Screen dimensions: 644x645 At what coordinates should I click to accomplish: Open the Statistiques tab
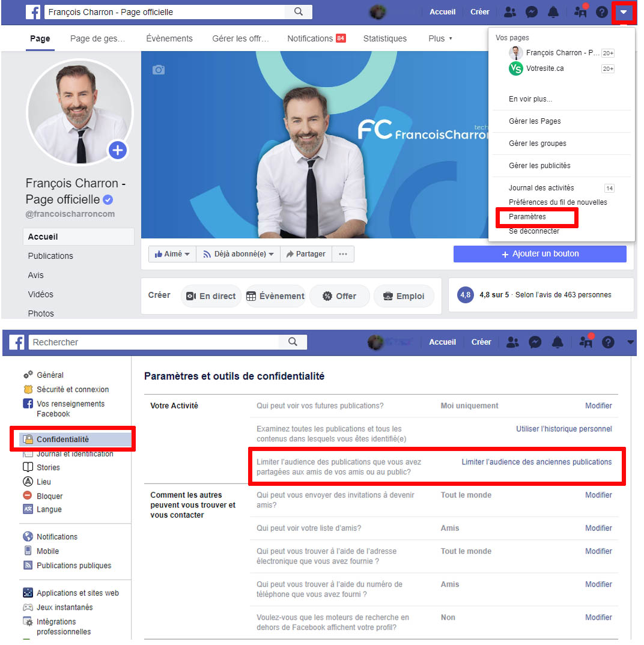click(384, 38)
